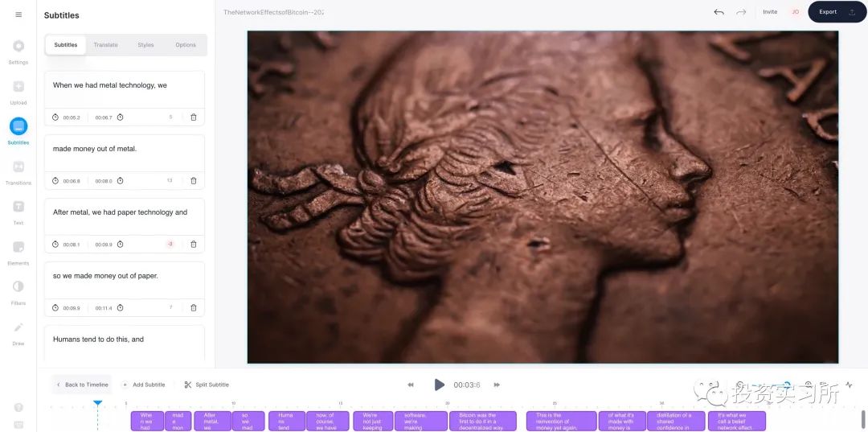Click Split Subtitle

[207, 385]
